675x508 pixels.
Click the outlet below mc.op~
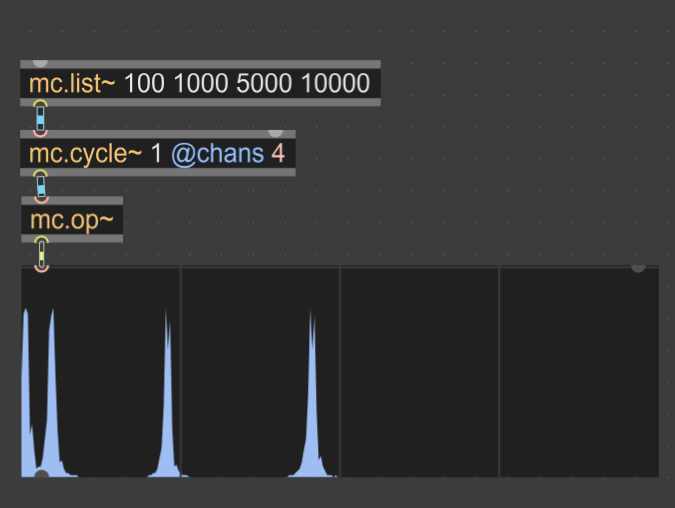click(40, 241)
